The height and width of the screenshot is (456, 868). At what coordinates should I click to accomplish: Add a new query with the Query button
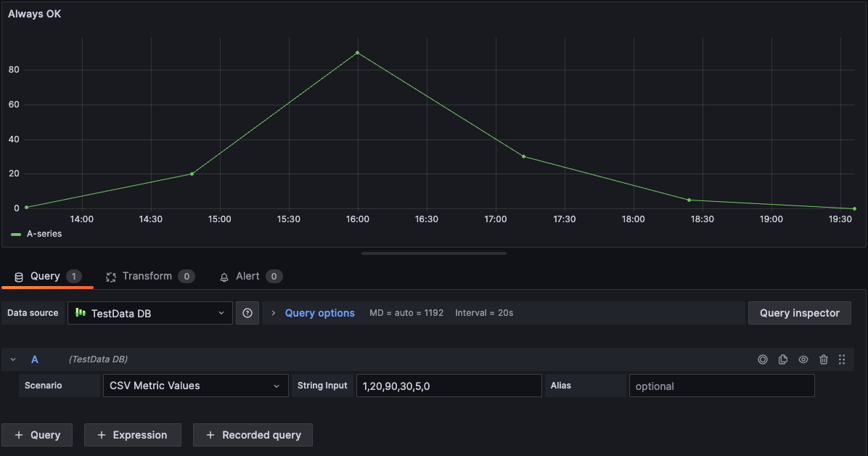(37, 434)
